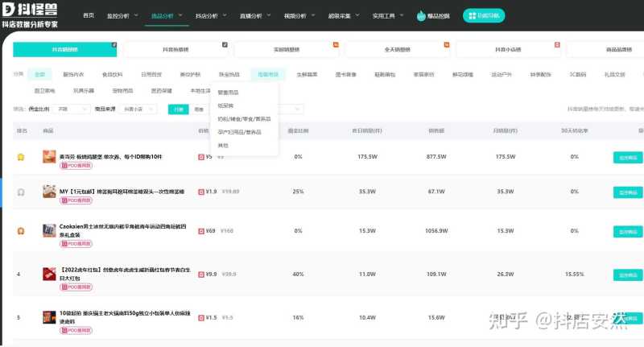This screenshot has width=644, height=347.
Task: Open the MY 1元包邮 棉签 product thumbnail
Action: [x=49, y=192]
